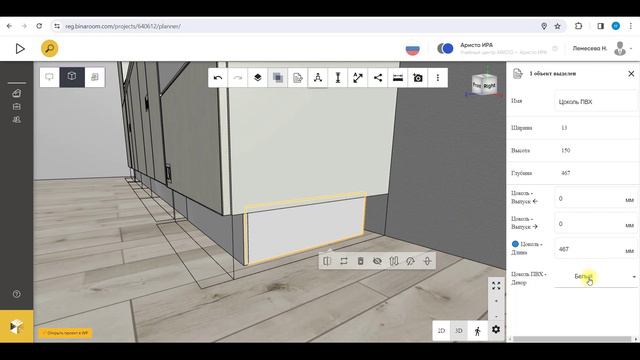The width and height of the screenshot is (640, 360).
Task: Switch to walk mode person icon
Action: click(478, 331)
